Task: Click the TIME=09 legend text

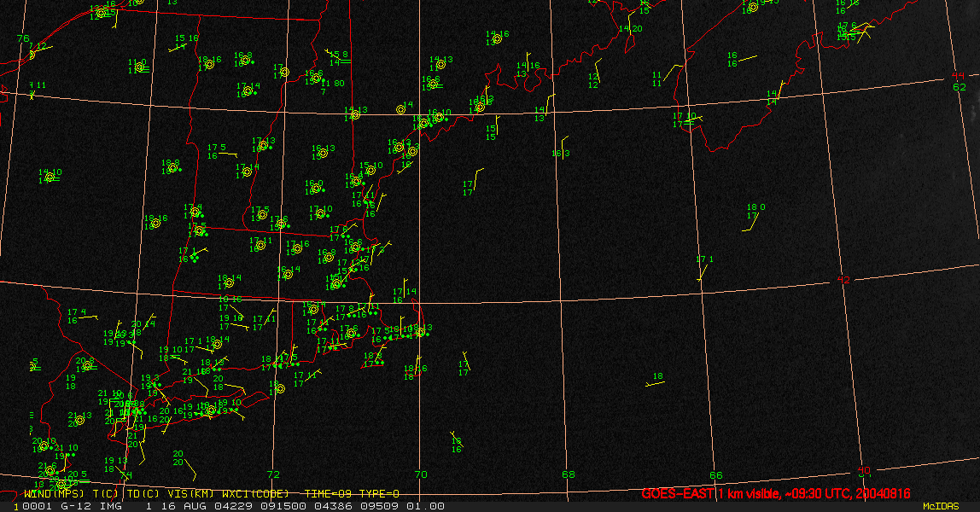Action: coord(328,494)
